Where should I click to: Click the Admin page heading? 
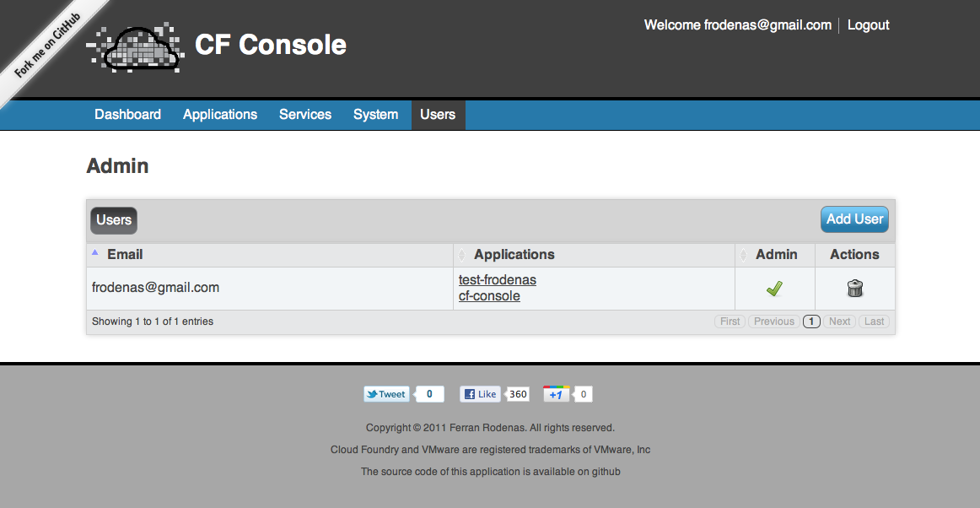coord(117,165)
